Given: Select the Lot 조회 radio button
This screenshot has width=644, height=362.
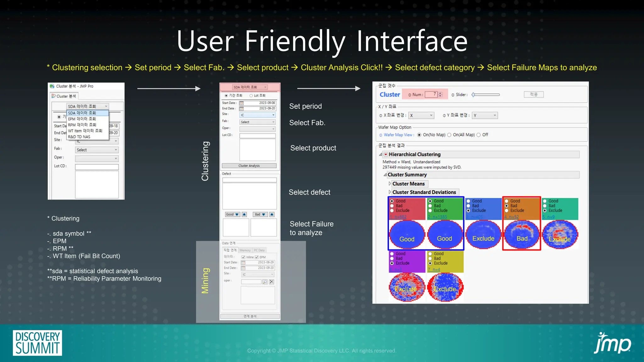Looking at the screenshot, I should (x=251, y=96).
